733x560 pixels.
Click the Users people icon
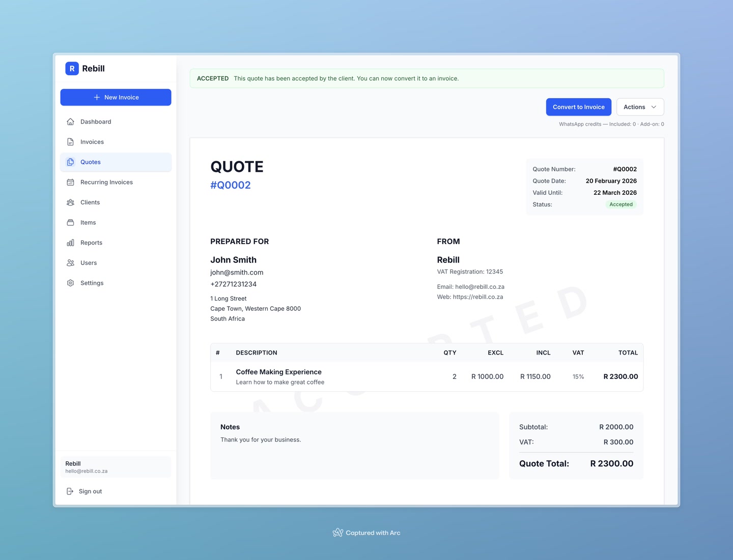(x=70, y=263)
